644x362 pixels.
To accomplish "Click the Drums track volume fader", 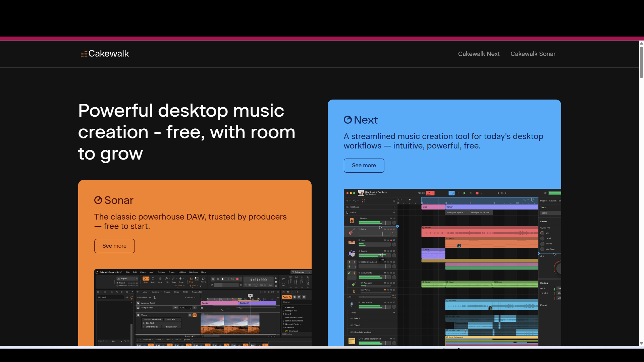I will pyautogui.click(x=375, y=255).
